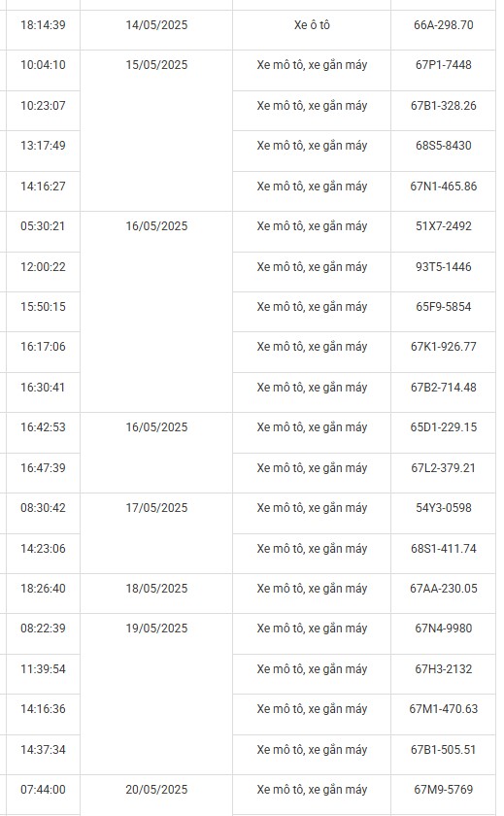This screenshot has width=504, height=816.
Task: Click the 15/05/2025 date cell
Action: coord(156,130)
